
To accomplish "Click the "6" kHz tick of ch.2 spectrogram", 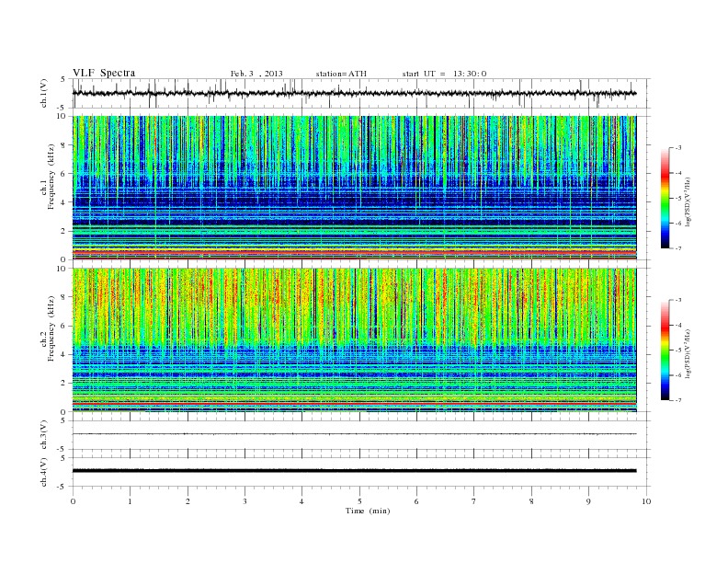I will 64,326.
